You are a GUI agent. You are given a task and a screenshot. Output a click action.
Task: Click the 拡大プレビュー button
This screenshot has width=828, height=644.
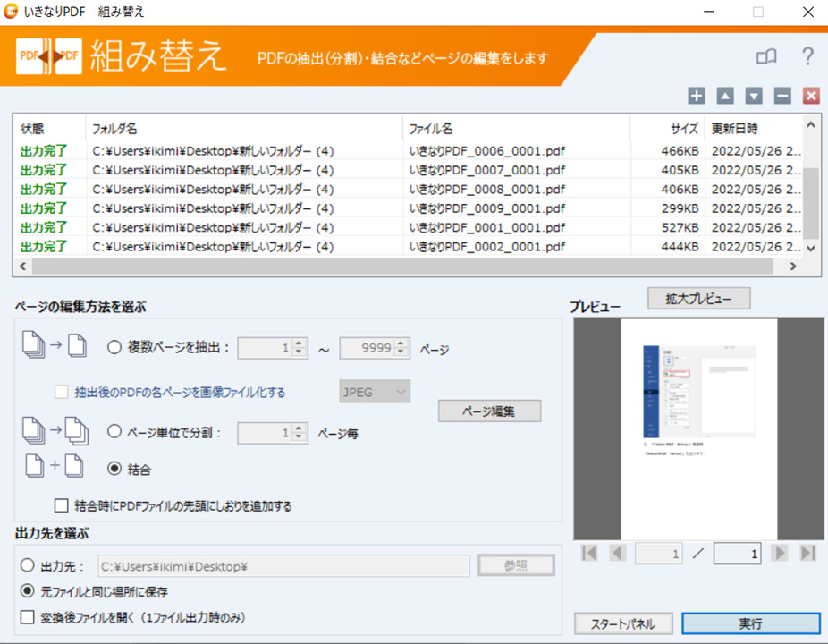click(x=698, y=299)
